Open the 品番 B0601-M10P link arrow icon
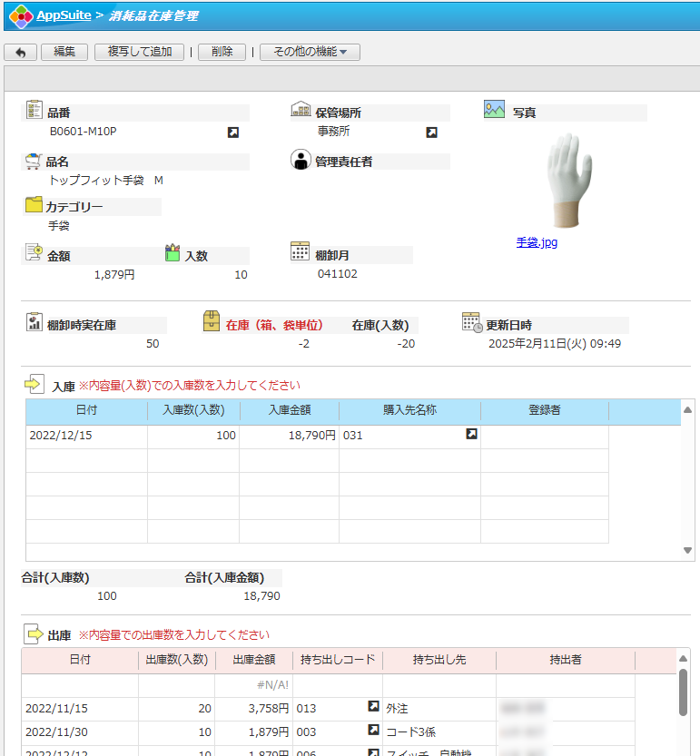Viewport: 700px width, 756px height. 233,133
